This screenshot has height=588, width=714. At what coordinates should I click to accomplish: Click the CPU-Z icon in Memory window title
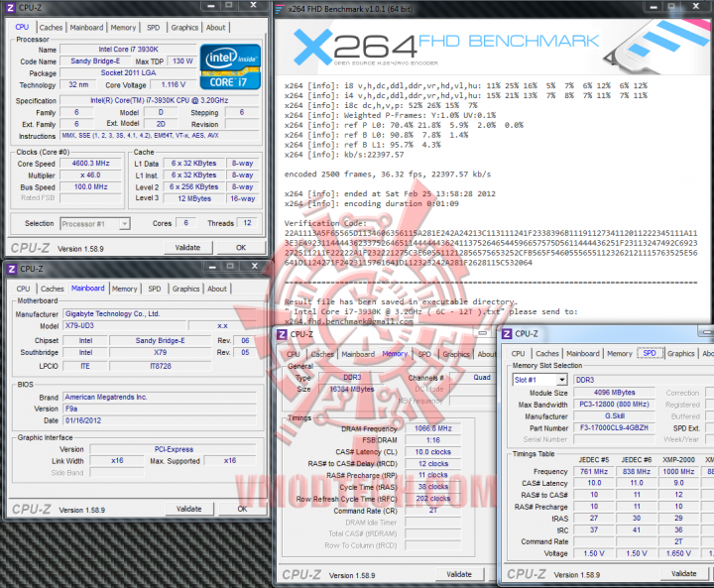click(282, 334)
